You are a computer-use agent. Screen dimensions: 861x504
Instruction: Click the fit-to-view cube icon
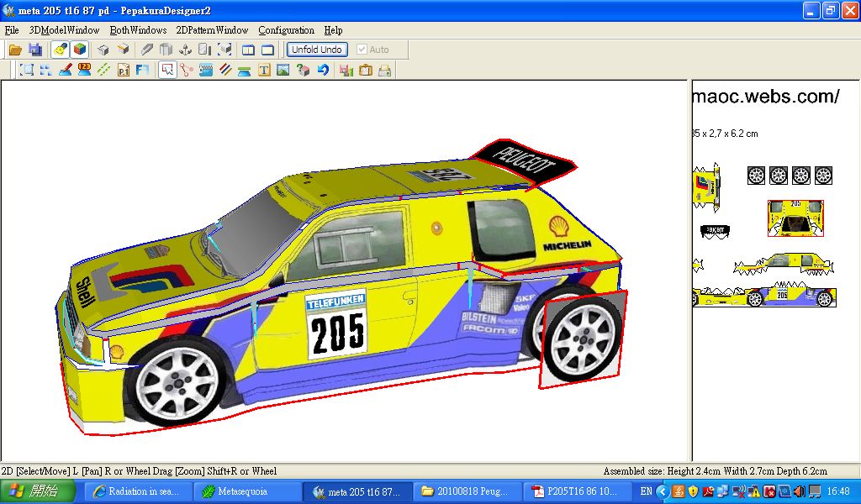[224, 50]
